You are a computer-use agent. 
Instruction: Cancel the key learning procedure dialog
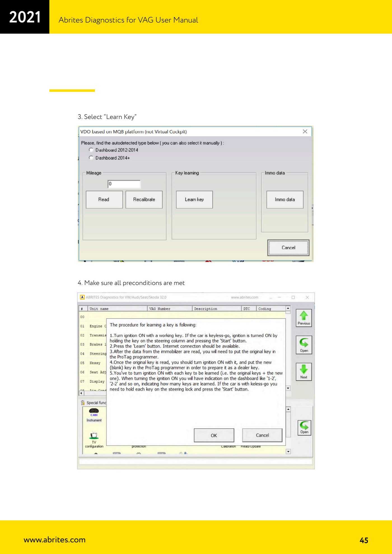point(262,435)
